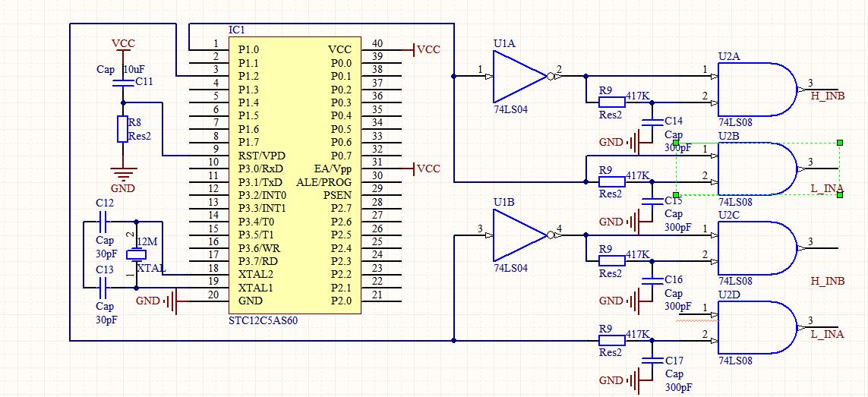Click the ground symbol below R8
Image resolution: width=868 pixels, height=397 pixels.
[122, 175]
